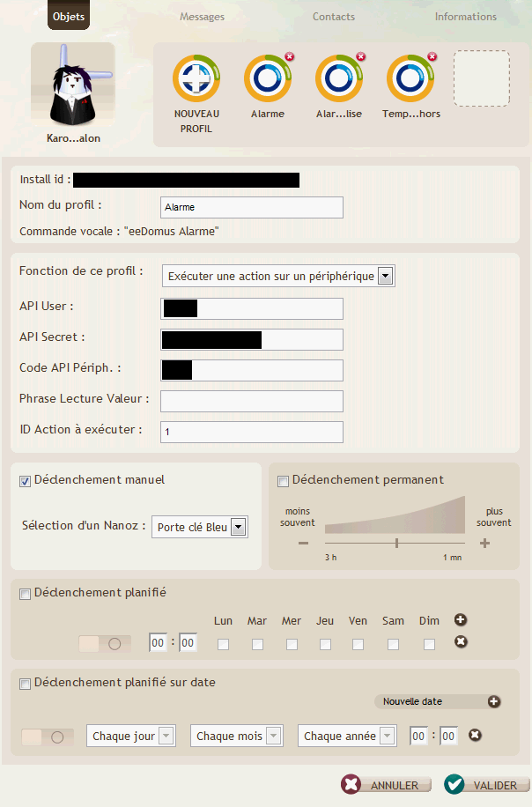Remove the weekly schedule row

461,641
